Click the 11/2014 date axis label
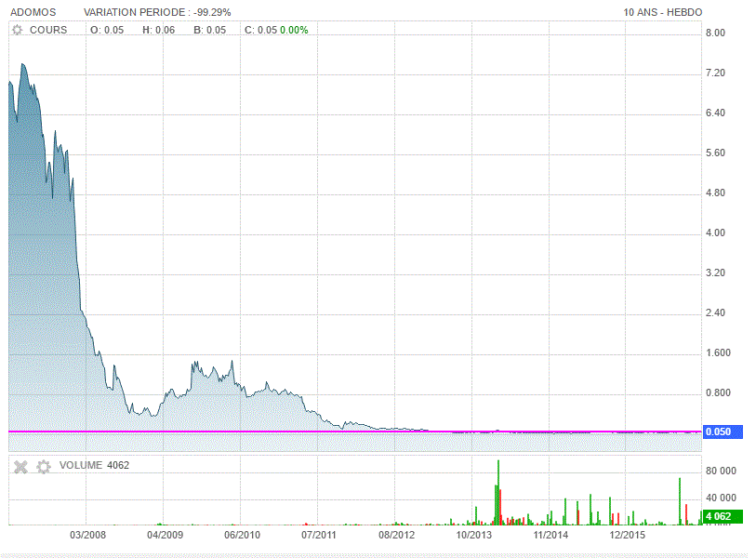 550,535
